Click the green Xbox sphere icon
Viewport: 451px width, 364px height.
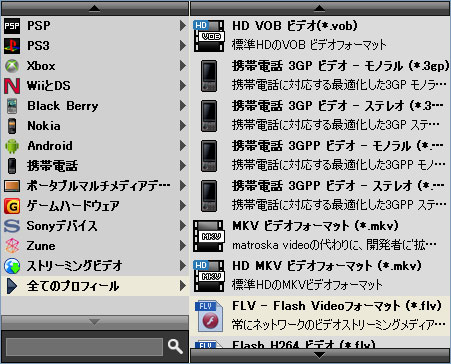[12, 66]
